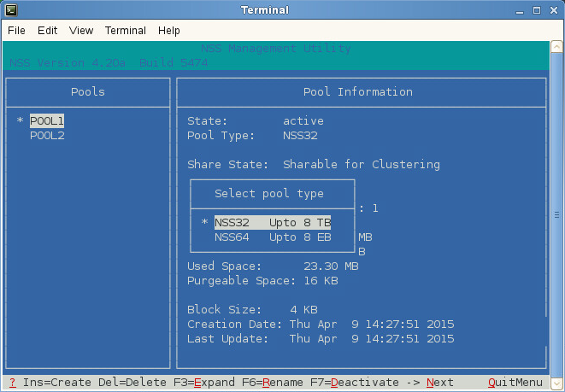Click -> Next in the bottom bar

(429, 383)
